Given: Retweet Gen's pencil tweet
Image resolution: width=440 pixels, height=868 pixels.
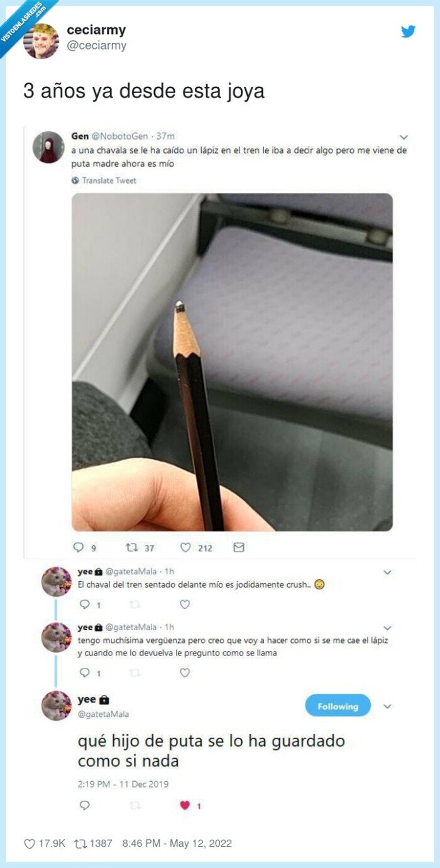Looking at the screenshot, I should point(132,548).
